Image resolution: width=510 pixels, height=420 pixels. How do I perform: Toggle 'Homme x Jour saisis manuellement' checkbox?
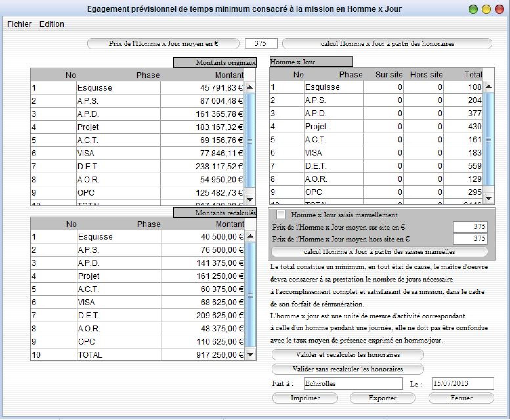click(x=281, y=215)
